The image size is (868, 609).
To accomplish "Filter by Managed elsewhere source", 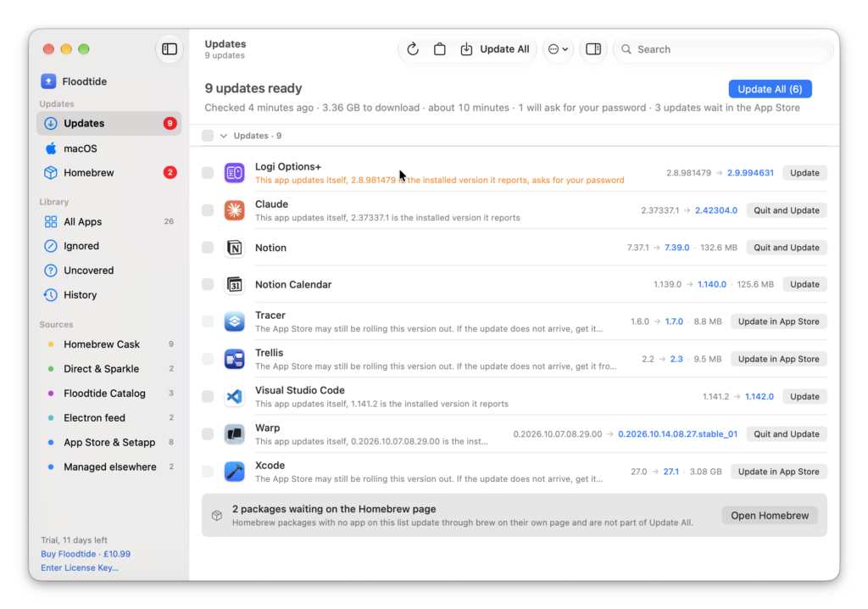I will point(109,467).
